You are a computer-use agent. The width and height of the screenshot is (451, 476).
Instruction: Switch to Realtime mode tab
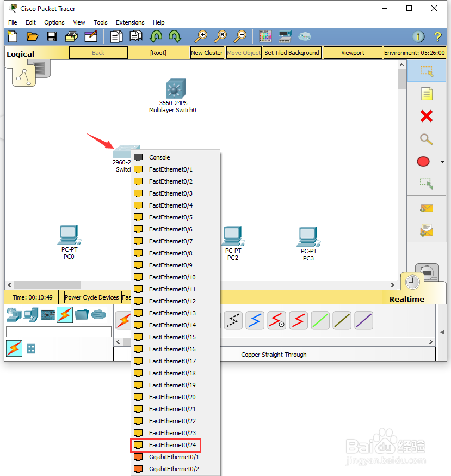coord(407,300)
